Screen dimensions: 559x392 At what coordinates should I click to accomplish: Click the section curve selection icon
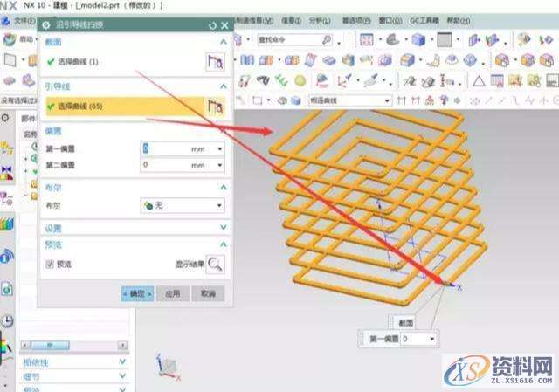coord(215,60)
